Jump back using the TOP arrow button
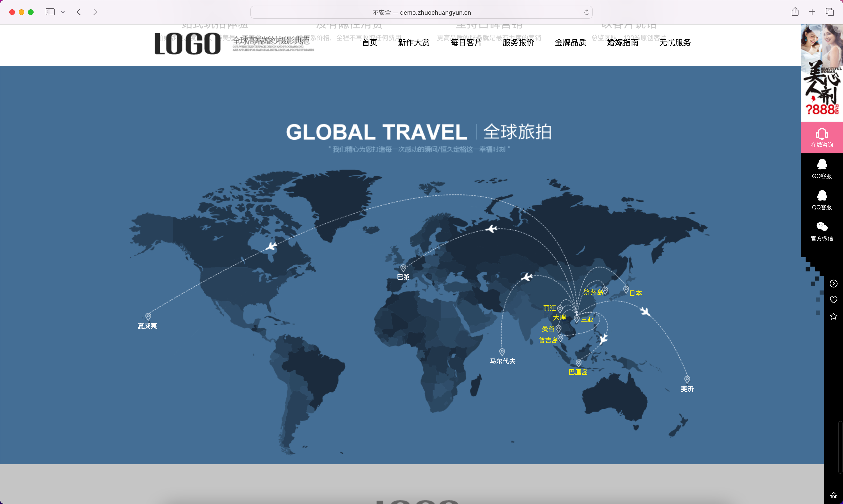The image size is (843, 504). (833, 495)
